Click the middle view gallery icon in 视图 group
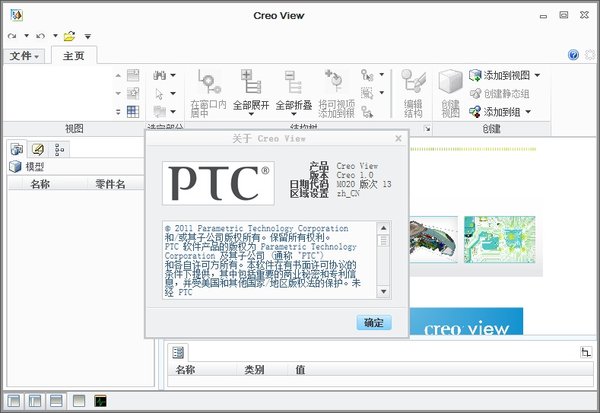This screenshot has width=600, height=413. coord(133,93)
